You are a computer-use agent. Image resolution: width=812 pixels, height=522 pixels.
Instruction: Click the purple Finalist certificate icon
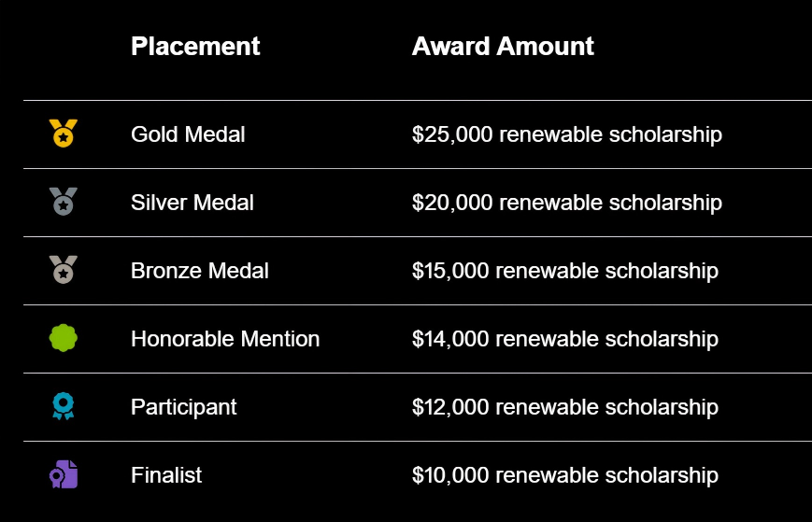(x=64, y=474)
